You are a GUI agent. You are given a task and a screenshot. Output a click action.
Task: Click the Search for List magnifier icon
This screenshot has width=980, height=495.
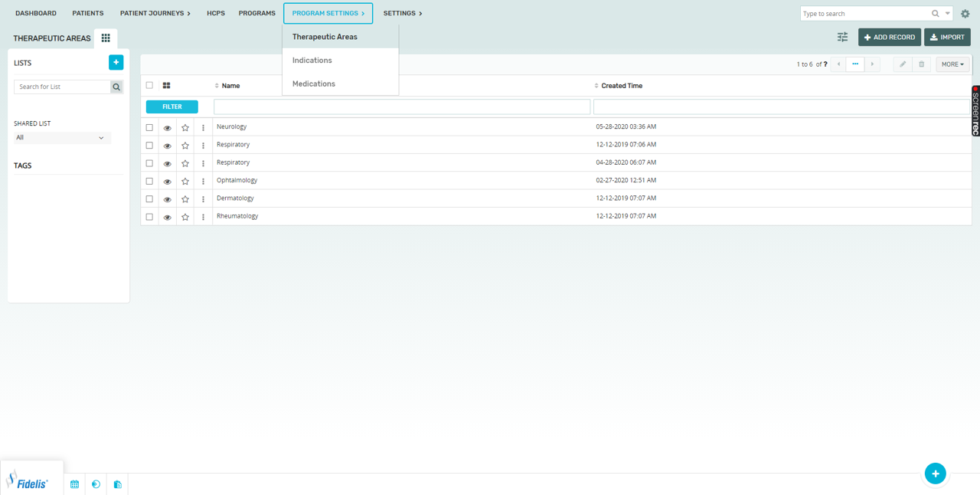tap(116, 87)
